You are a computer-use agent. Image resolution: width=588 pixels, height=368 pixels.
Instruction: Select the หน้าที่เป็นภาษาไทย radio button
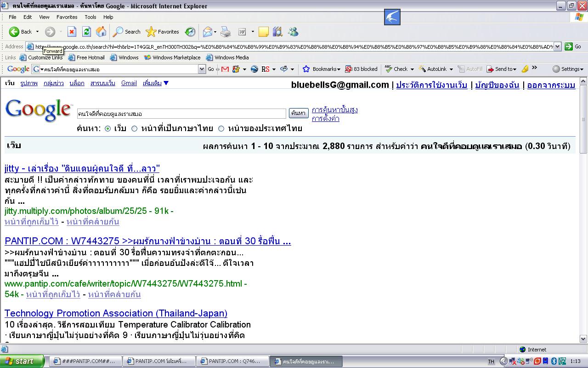point(134,129)
